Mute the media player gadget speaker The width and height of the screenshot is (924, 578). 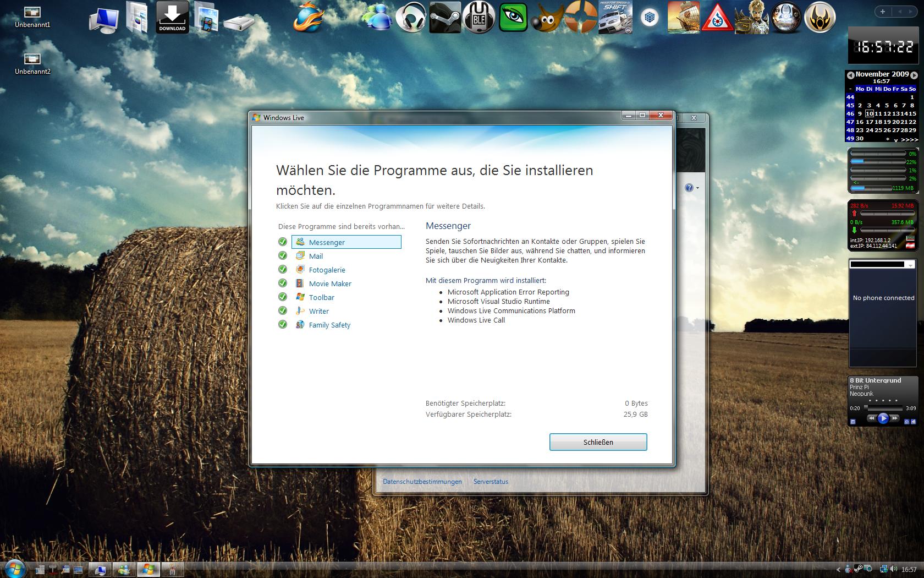click(x=914, y=422)
